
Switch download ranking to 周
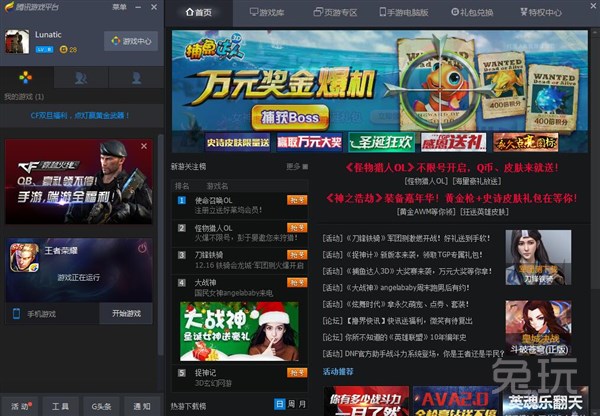pyautogui.click(x=291, y=404)
